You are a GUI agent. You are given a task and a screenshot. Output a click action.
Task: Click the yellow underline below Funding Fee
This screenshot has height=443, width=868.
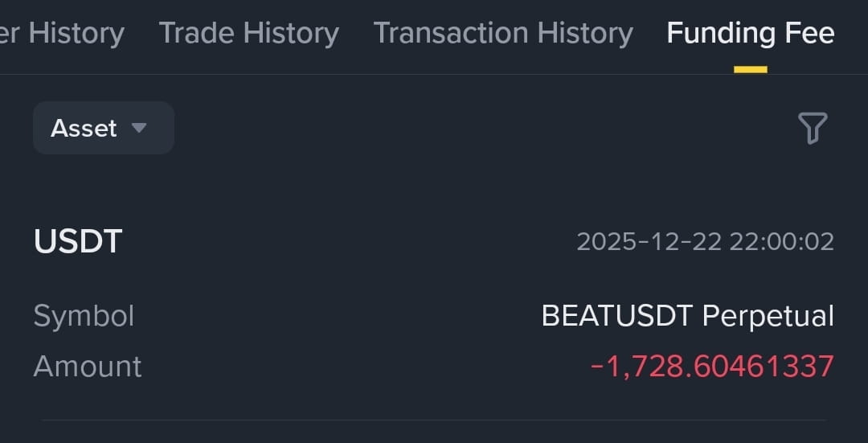point(751,70)
